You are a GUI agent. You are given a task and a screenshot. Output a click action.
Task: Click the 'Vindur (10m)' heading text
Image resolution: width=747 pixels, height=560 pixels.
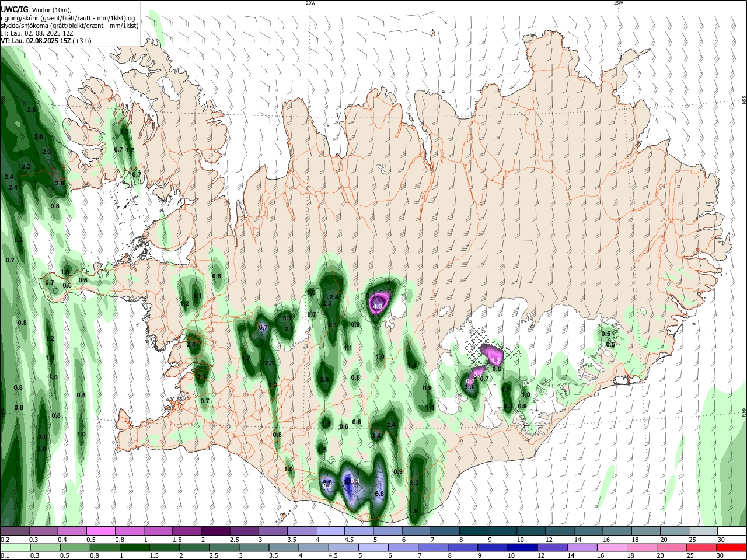coord(50,9)
